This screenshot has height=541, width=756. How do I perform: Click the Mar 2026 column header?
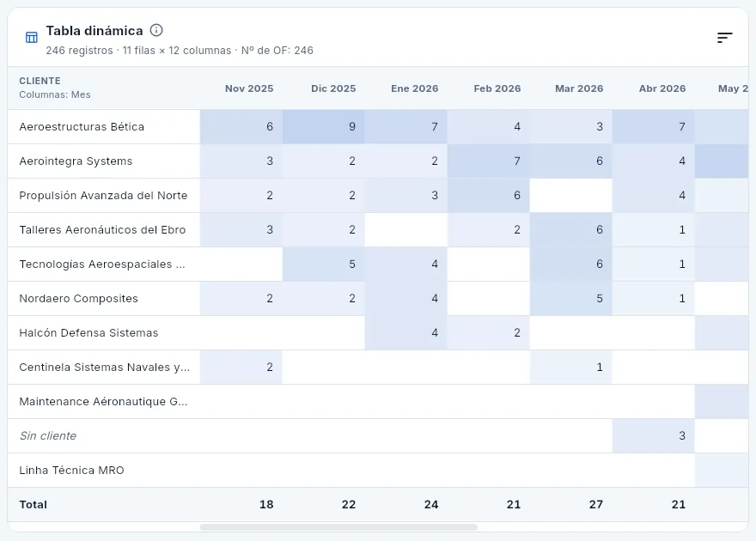point(579,88)
